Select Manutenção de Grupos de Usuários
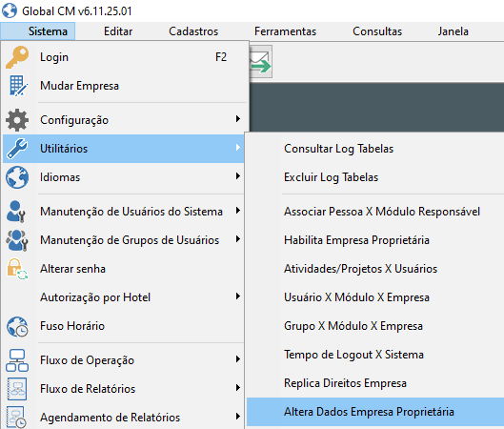Viewport: 504px width, 429px height. pyautogui.click(x=124, y=240)
